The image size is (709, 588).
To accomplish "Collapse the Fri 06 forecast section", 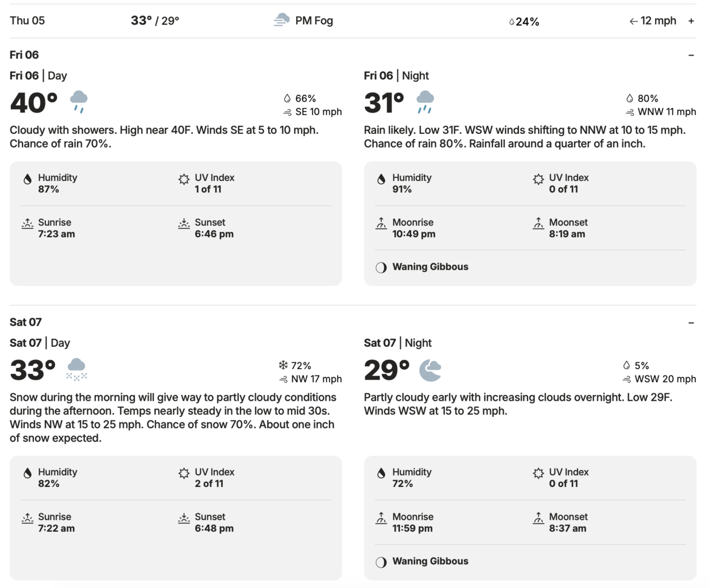I will [x=691, y=55].
